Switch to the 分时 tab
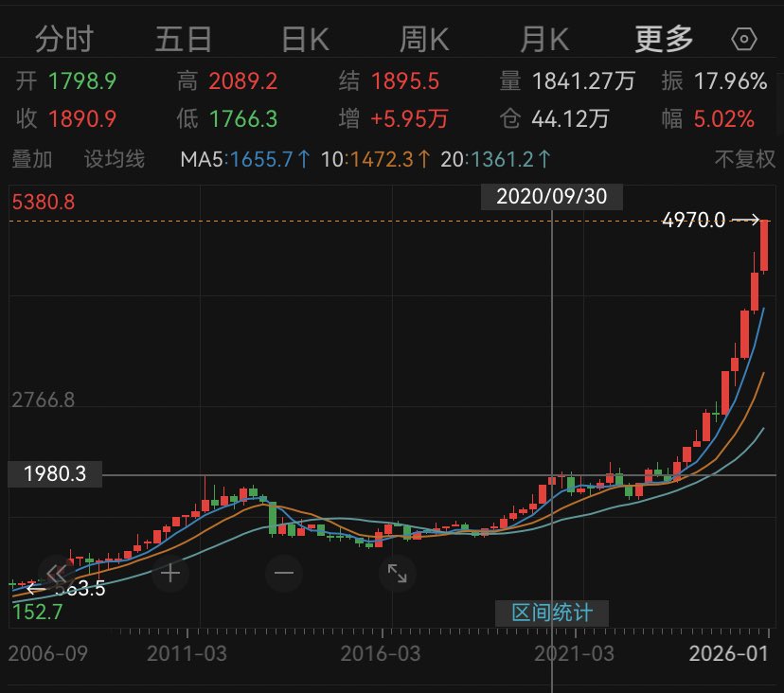The image size is (784, 693). (x=64, y=39)
